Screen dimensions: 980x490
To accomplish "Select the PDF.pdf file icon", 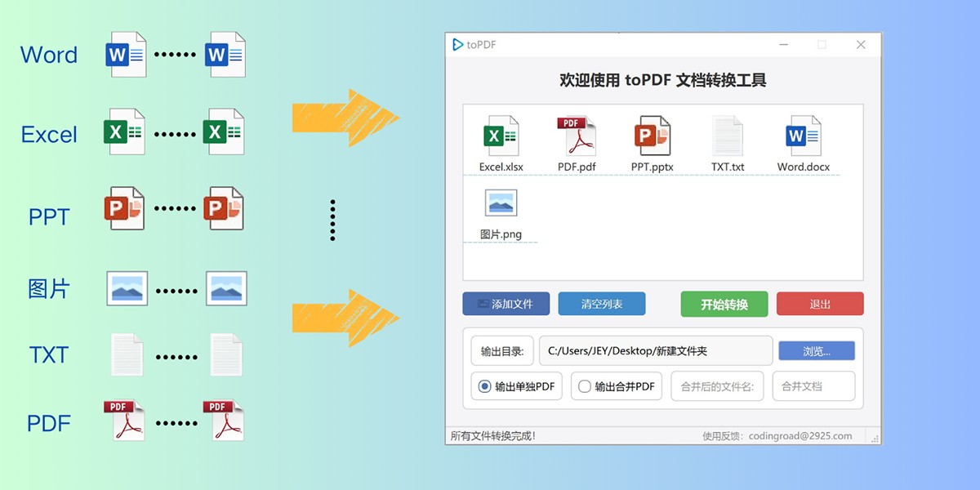I will [x=577, y=137].
